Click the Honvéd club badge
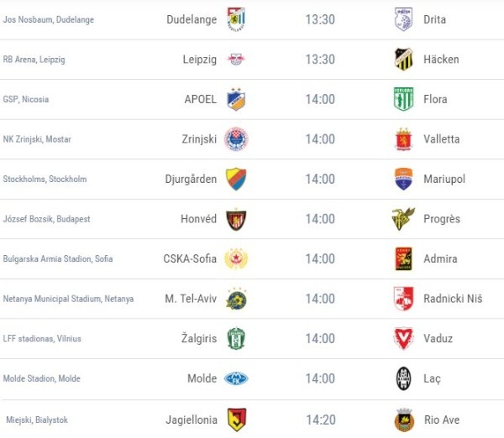Screen dimensions: 504x438 click(236, 219)
